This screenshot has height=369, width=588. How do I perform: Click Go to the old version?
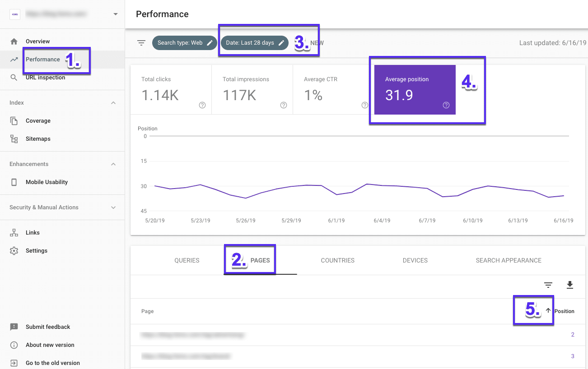point(53,363)
